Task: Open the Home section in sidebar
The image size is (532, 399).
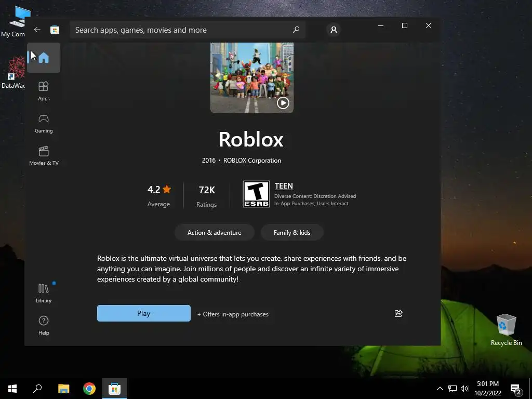Action: [x=44, y=58]
